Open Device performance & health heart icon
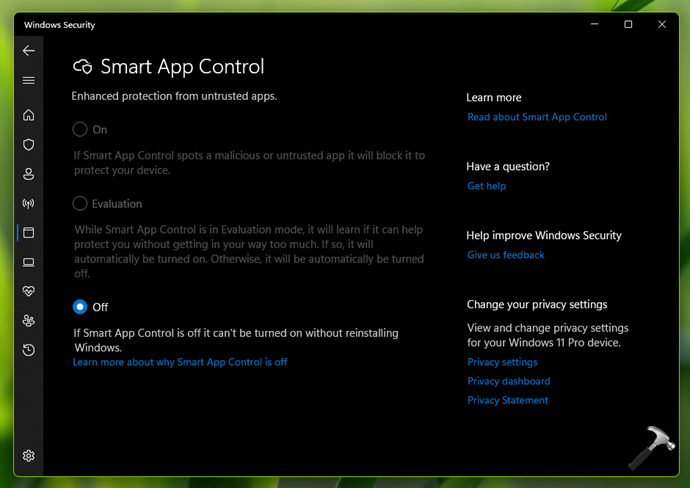690x488 pixels. pyautogui.click(x=29, y=291)
